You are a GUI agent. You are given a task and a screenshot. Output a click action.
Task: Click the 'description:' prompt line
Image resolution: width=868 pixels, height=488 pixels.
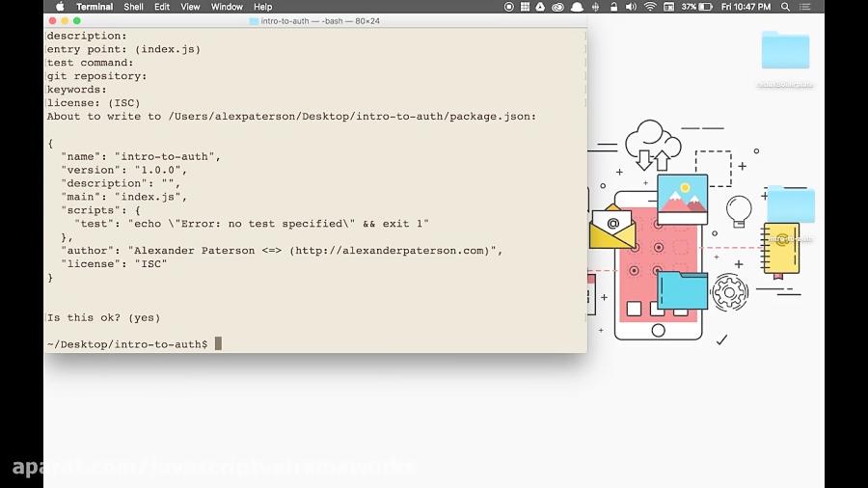coord(87,36)
